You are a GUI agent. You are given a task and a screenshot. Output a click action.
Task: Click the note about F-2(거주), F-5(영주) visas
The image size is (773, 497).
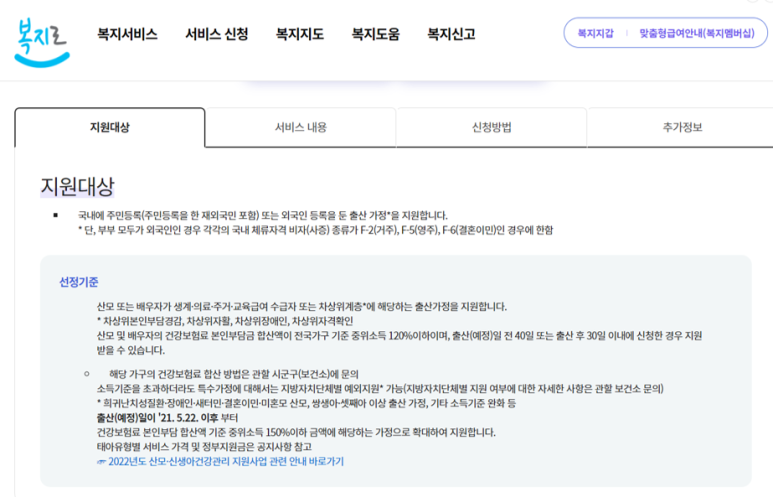(316, 230)
